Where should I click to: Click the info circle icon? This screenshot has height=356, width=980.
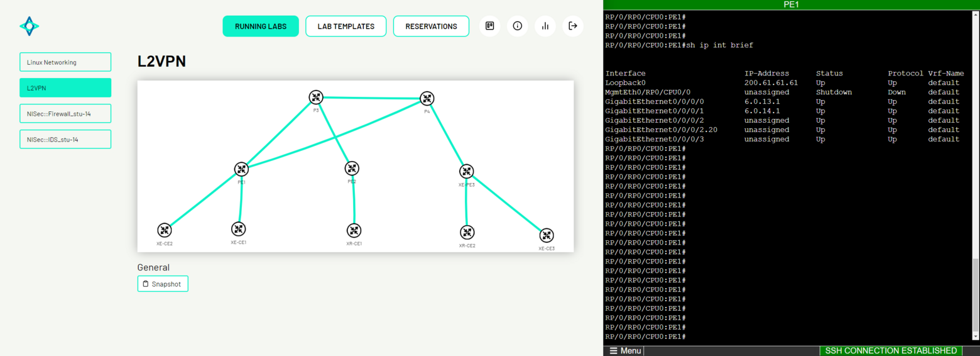tap(517, 26)
